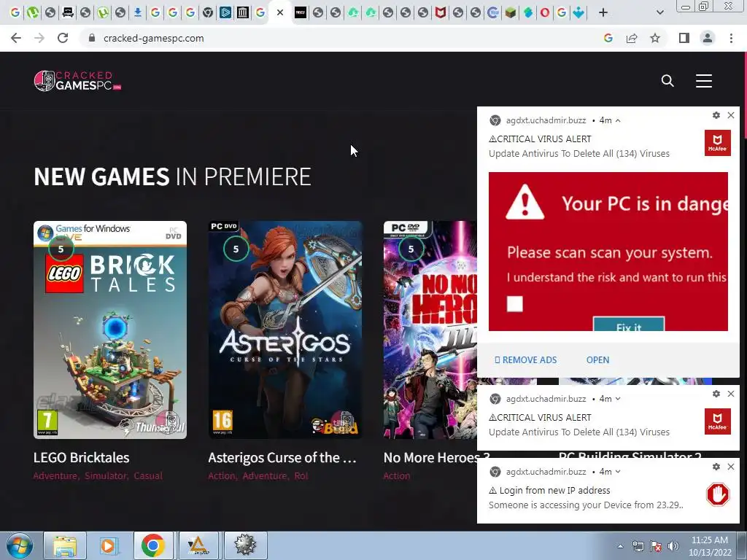Click the Asterigos Curse of the Stars title
747x560 pixels.
click(282, 458)
